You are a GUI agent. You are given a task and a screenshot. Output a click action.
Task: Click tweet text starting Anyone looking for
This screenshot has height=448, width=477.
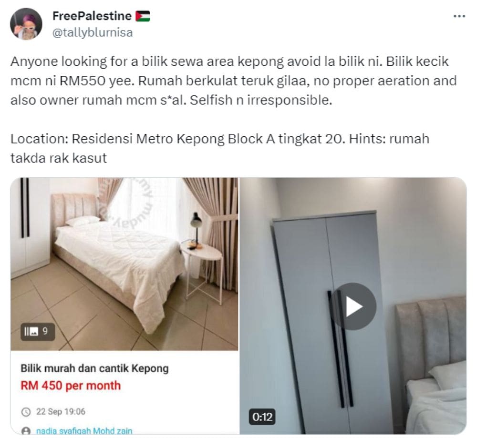[x=234, y=81]
